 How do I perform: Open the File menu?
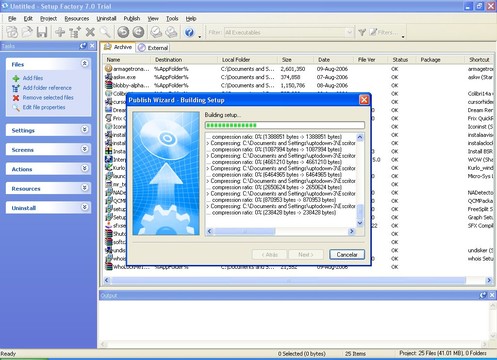click(x=12, y=19)
